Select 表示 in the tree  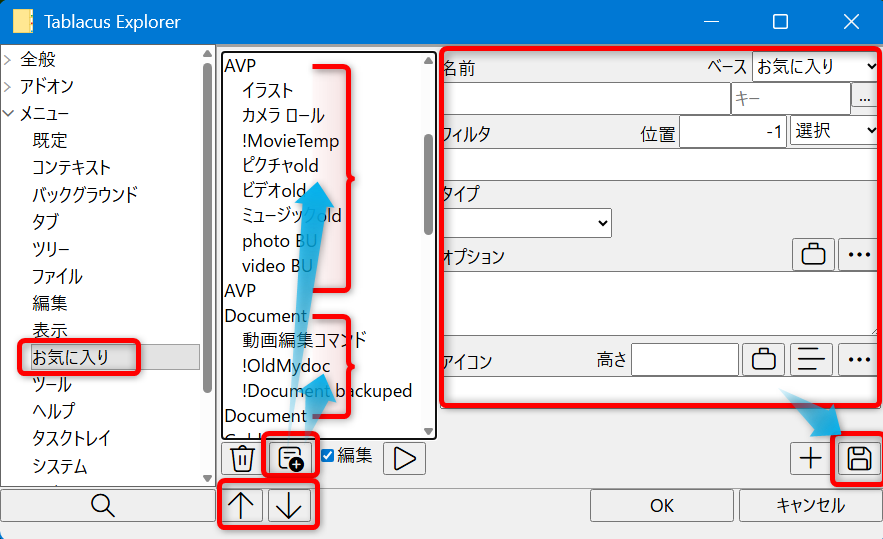50,330
